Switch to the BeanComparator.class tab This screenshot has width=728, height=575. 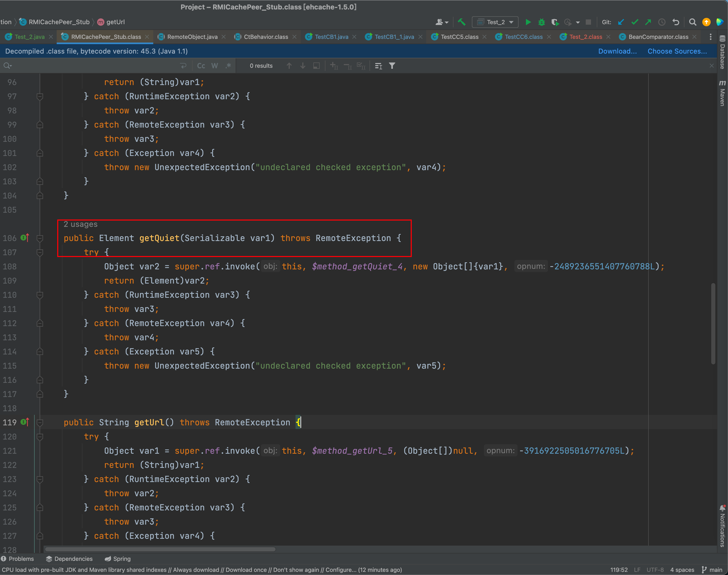[x=658, y=37]
